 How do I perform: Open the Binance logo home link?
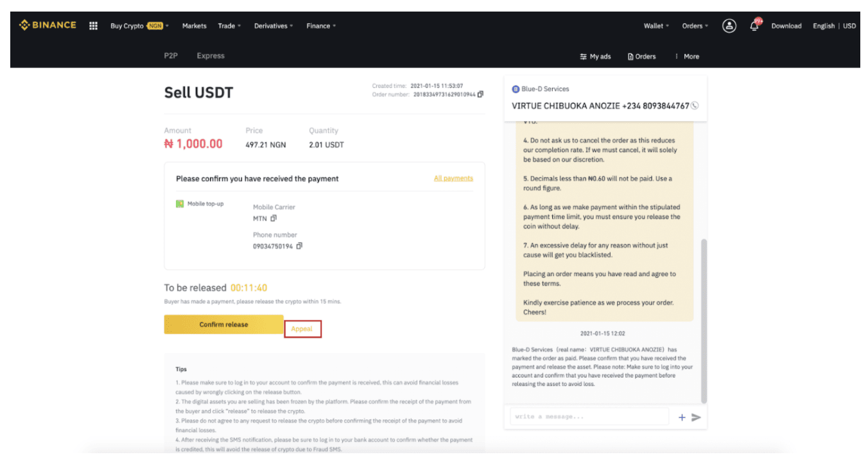pyautogui.click(x=48, y=25)
